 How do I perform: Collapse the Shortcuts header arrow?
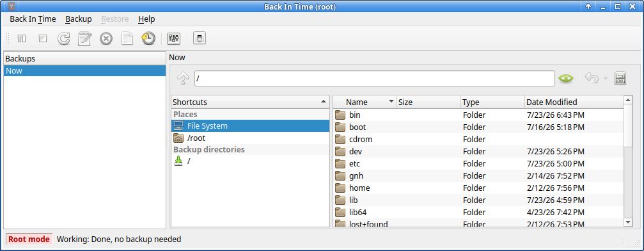(324, 102)
